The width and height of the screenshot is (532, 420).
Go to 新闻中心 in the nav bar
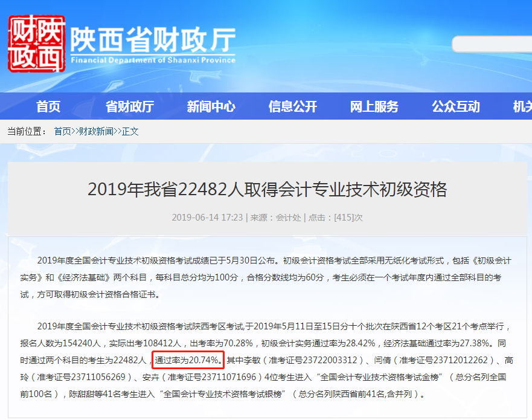211,106
